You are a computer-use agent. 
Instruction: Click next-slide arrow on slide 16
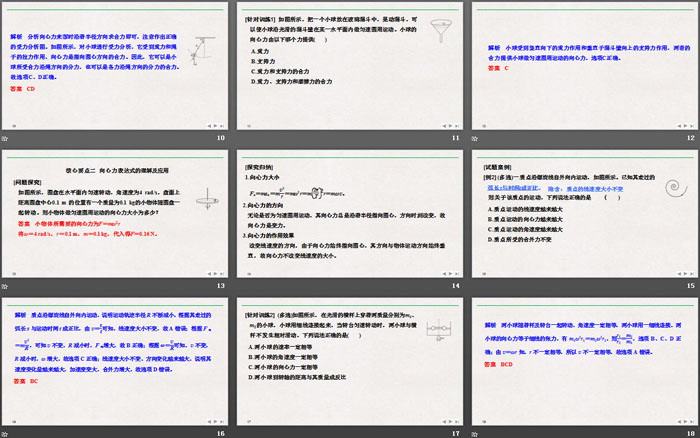pyautogui.click(x=216, y=421)
